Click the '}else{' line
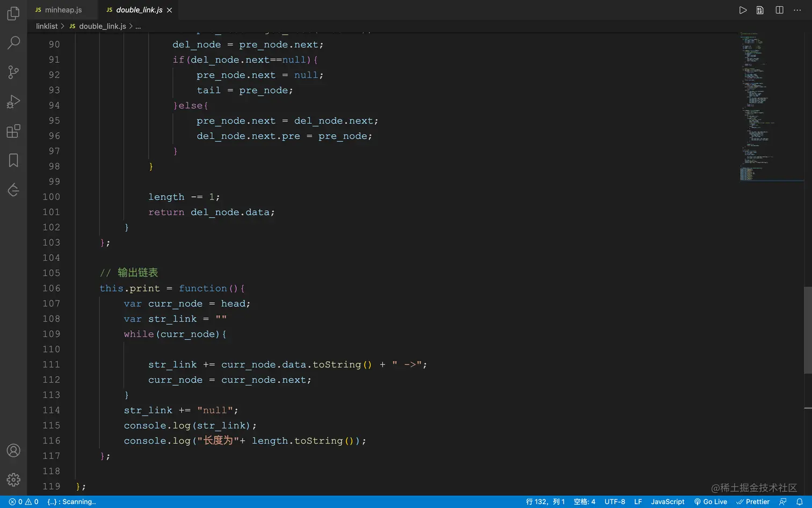This screenshot has height=508, width=812. click(x=191, y=105)
